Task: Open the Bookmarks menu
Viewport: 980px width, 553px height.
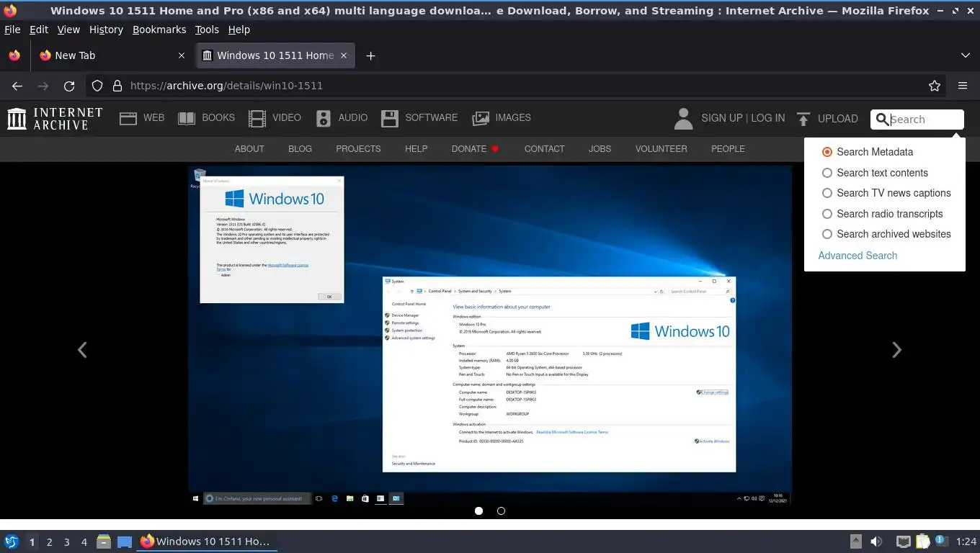Action: click(x=159, y=30)
